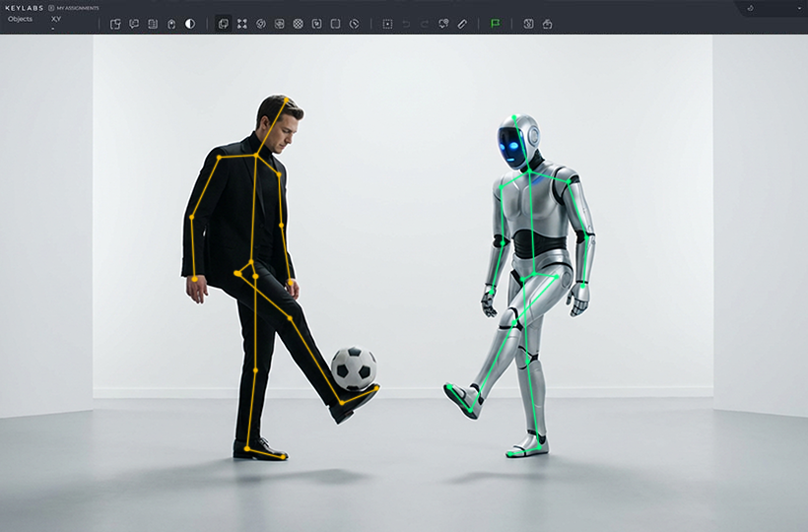808x532 pixels.
Task: Click the KEYLABS logo
Action: 25,8
